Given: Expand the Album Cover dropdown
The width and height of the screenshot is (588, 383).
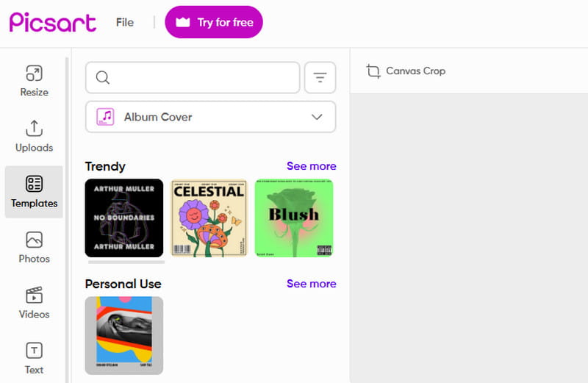Looking at the screenshot, I should click(x=210, y=117).
